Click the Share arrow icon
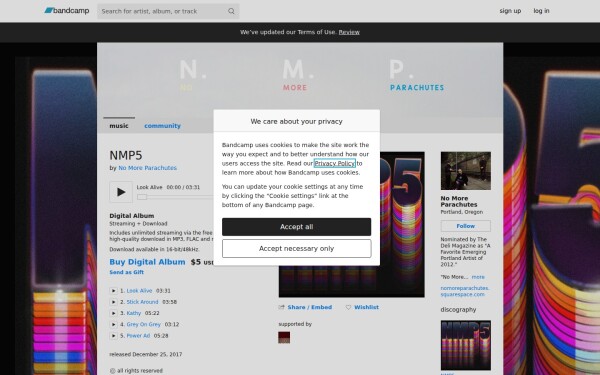The width and height of the screenshot is (600, 375). [x=282, y=307]
